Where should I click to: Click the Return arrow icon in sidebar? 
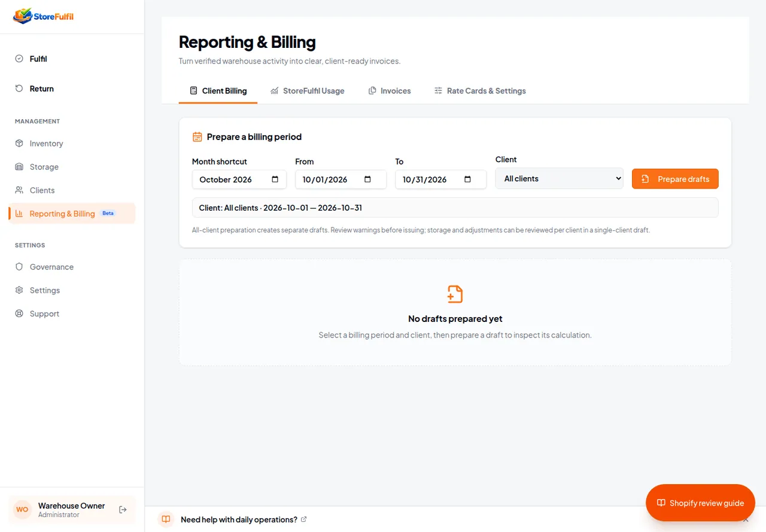[x=19, y=89]
